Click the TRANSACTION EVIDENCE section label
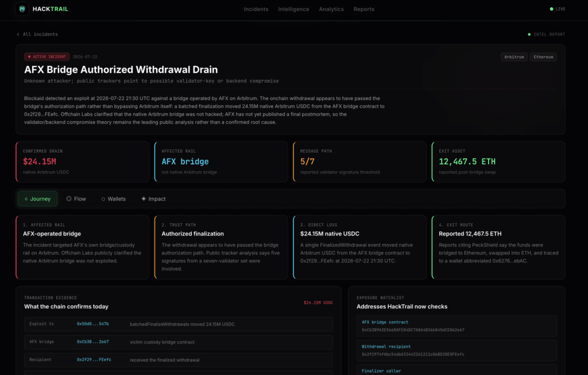Viewport: 588px width, 375px height. 51,297
